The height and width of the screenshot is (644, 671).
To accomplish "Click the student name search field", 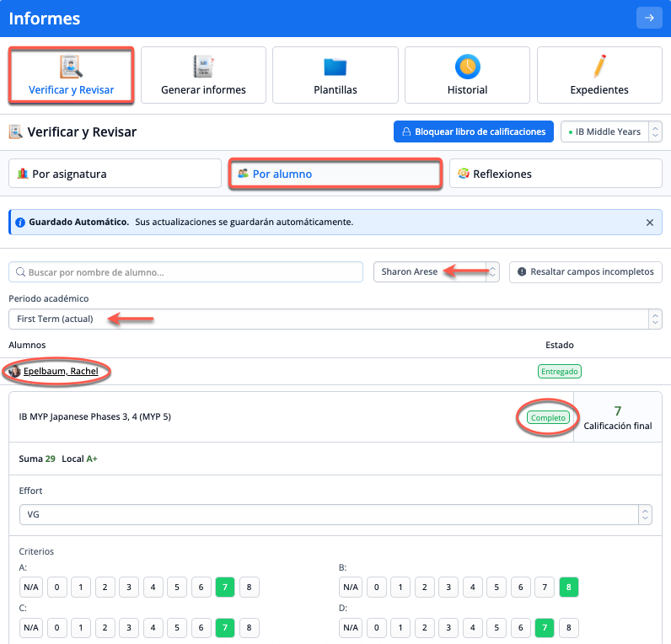I will pos(185,272).
